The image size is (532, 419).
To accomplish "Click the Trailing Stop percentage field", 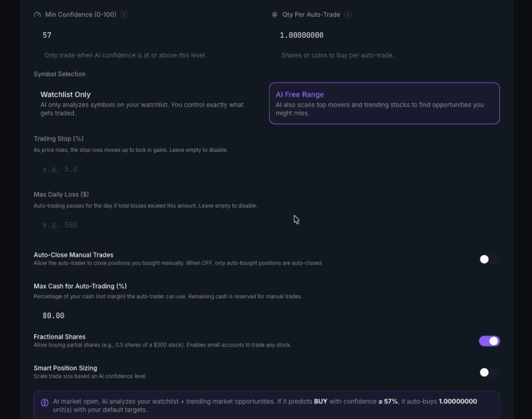I will tap(75, 169).
